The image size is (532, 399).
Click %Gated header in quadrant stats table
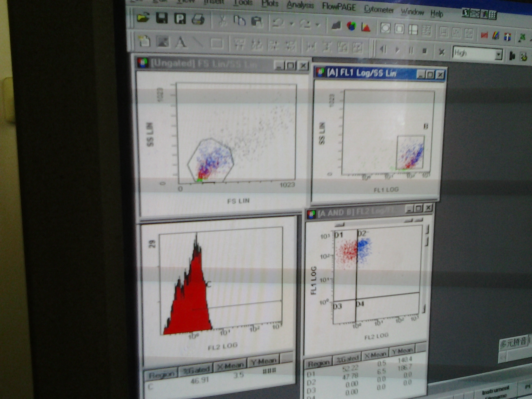point(347,359)
